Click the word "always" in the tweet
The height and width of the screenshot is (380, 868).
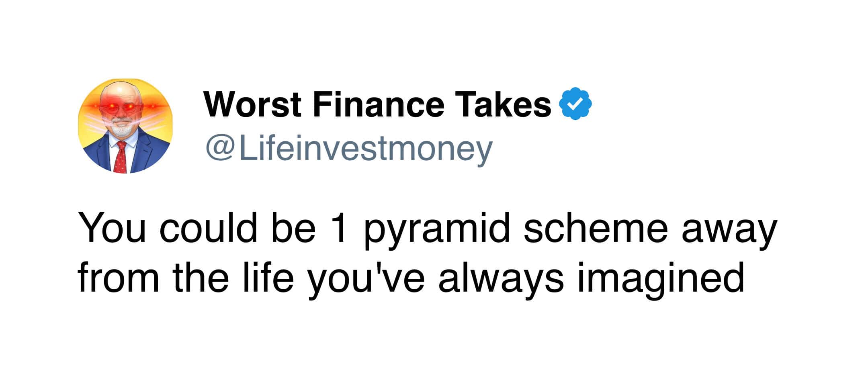tap(501, 280)
